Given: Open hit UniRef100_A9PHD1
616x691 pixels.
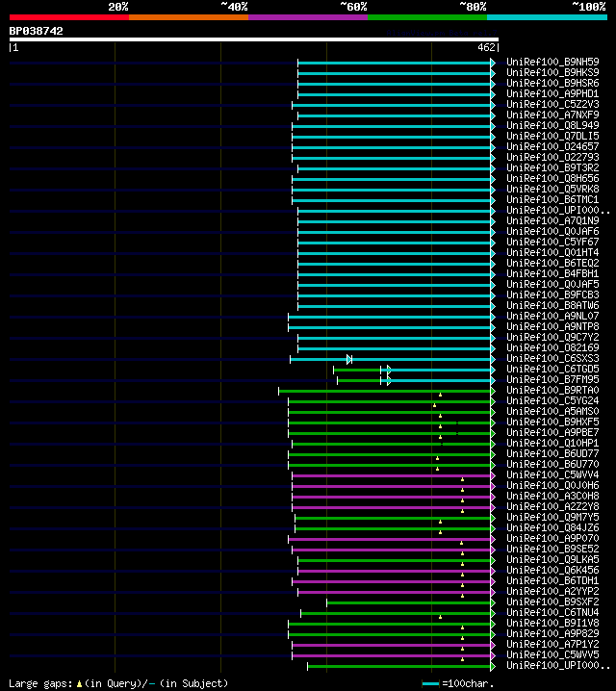Looking at the screenshot, I should pos(552,93).
